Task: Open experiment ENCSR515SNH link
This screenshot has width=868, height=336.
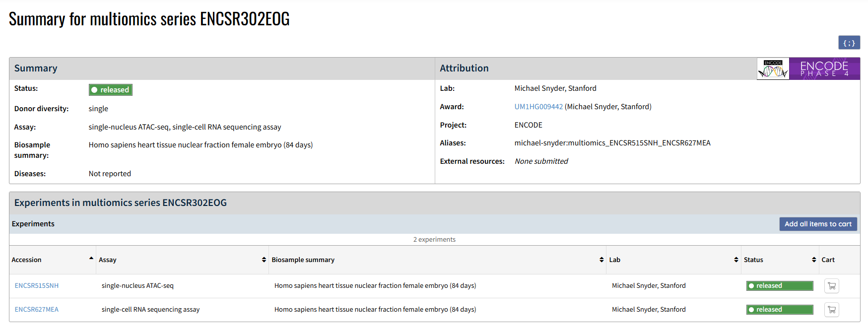Action: pyautogui.click(x=37, y=286)
